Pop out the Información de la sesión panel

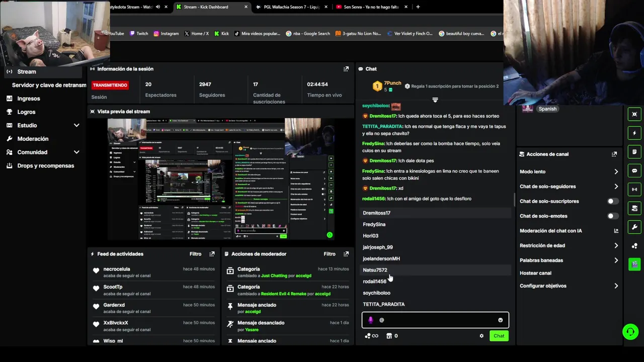pyautogui.click(x=346, y=69)
